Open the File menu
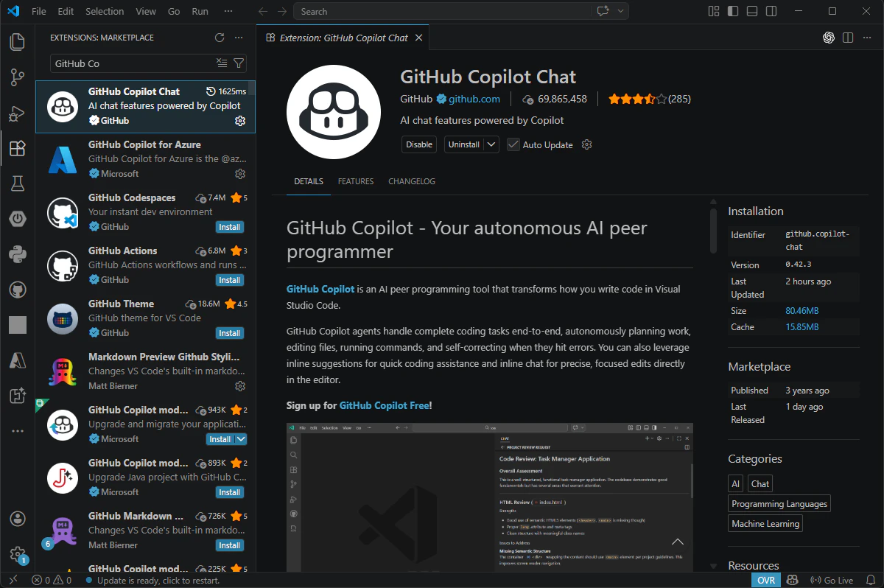Screen dimensions: 884x588 39,11
